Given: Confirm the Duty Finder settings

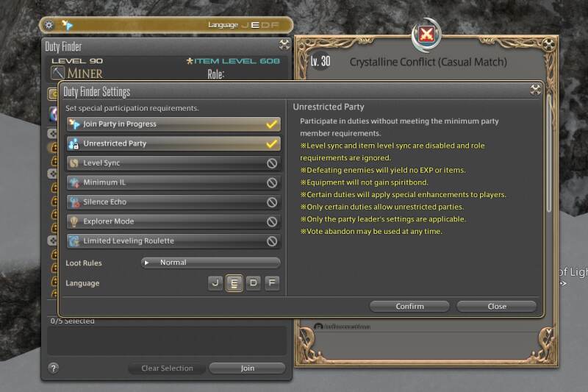Looking at the screenshot, I should [409, 307].
